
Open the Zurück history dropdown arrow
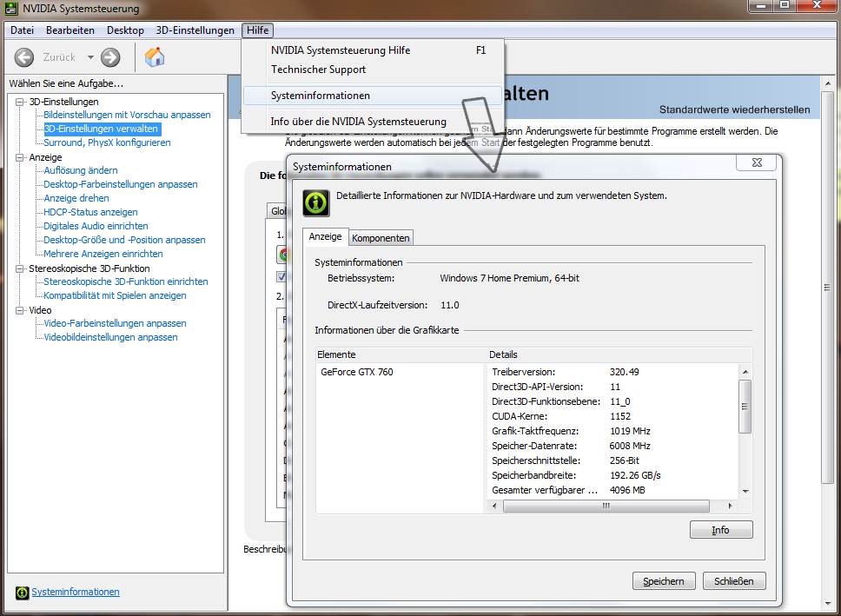pyautogui.click(x=89, y=57)
